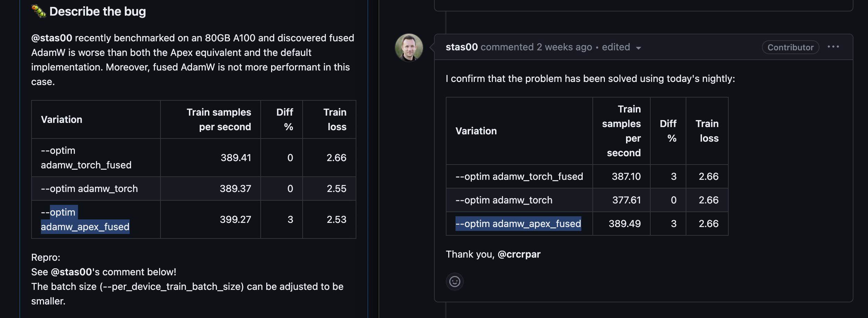868x318 pixels.
Task: Visit @crcrpar's profile
Action: click(x=518, y=254)
